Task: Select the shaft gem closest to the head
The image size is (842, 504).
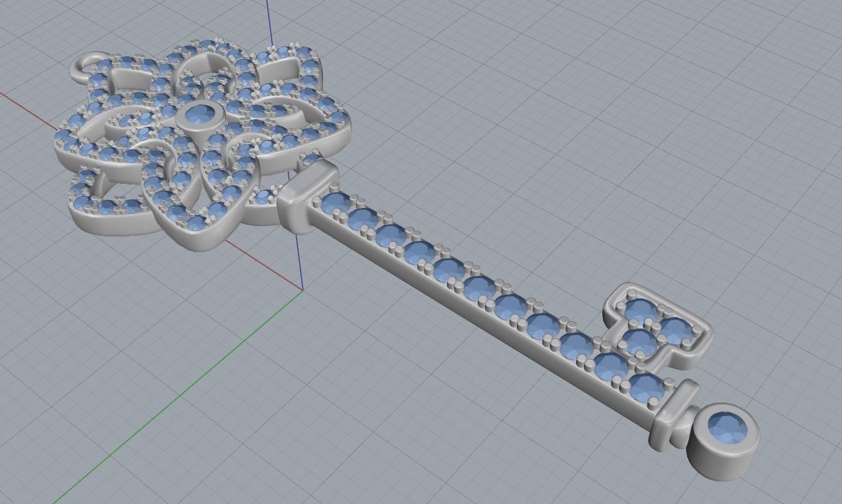Action: click(x=335, y=204)
